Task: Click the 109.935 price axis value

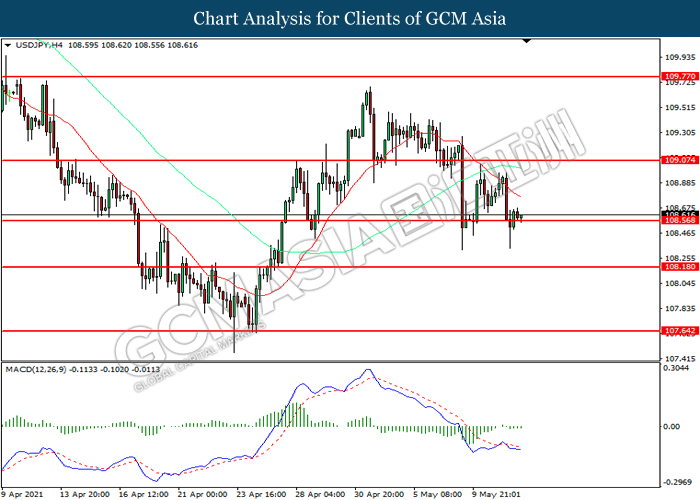Action: tap(680, 57)
